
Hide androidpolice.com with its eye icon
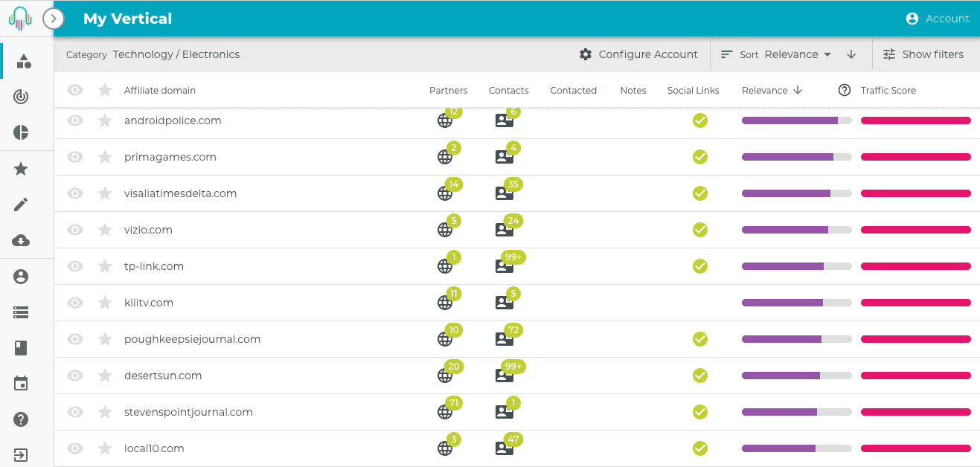tap(75, 120)
